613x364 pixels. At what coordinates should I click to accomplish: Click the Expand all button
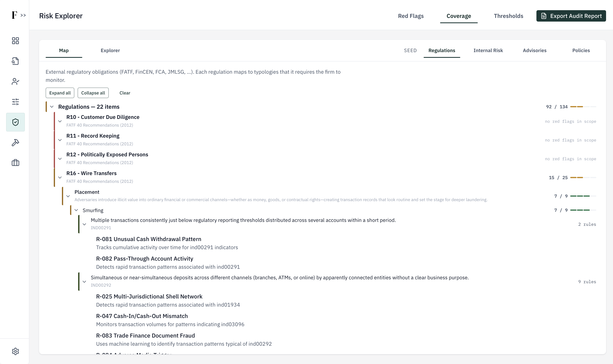point(60,93)
